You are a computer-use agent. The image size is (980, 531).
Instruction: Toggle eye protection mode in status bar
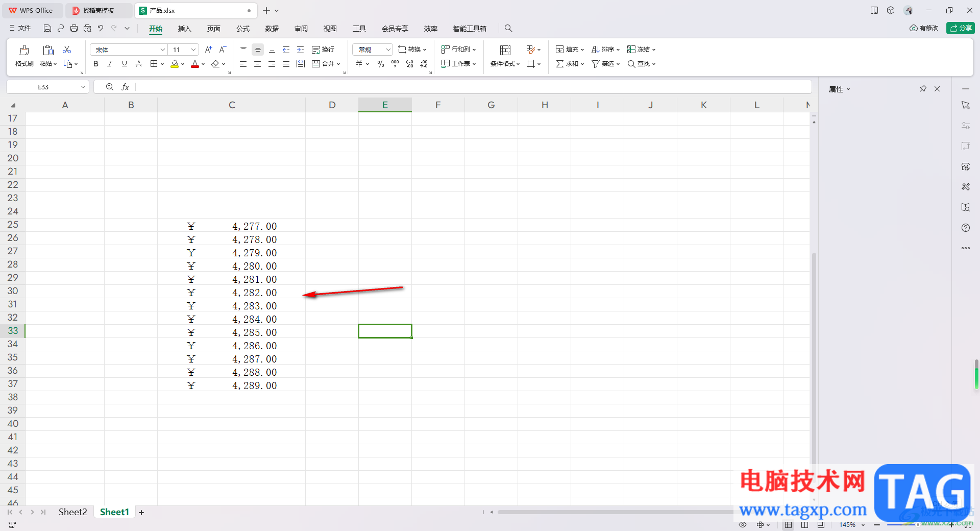tap(743, 525)
